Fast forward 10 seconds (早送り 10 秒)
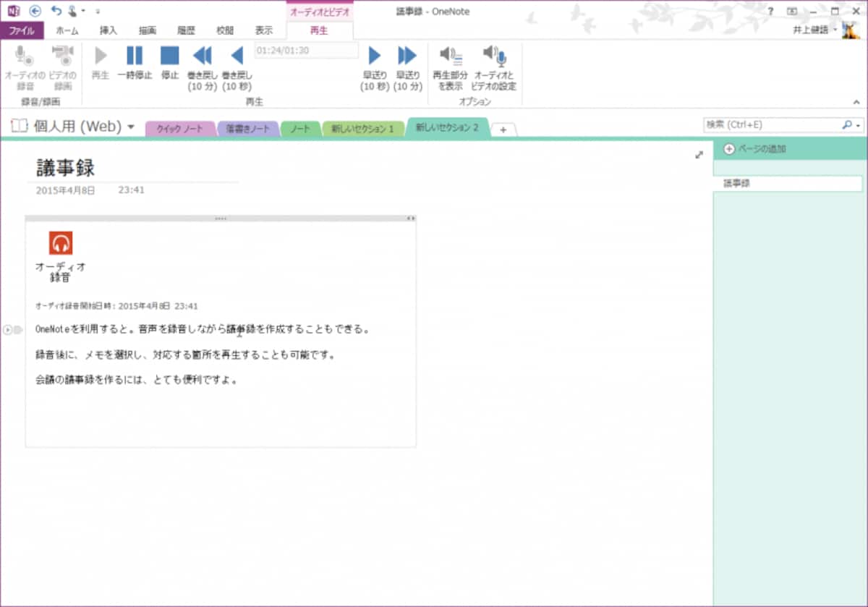868x607 pixels. pos(375,69)
